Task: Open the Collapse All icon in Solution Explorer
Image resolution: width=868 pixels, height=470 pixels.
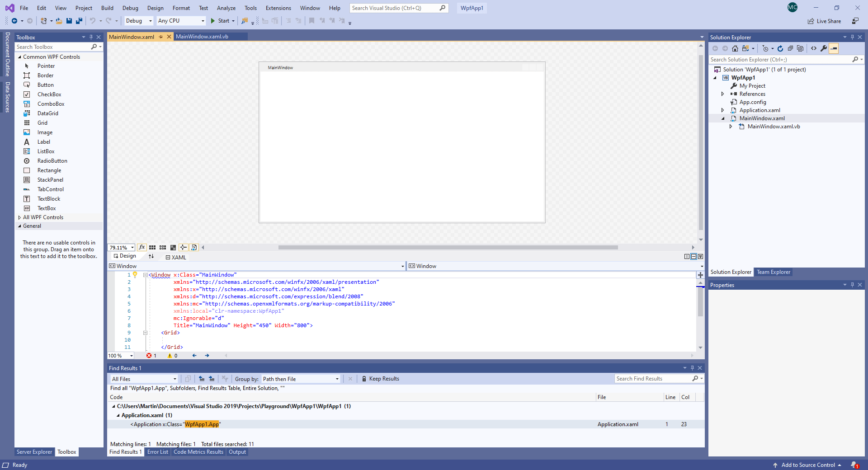Action: pyautogui.click(x=790, y=48)
